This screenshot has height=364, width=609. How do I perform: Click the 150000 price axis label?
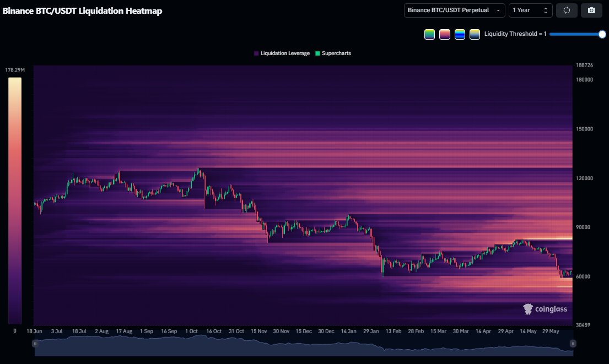(x=584, y=129)
